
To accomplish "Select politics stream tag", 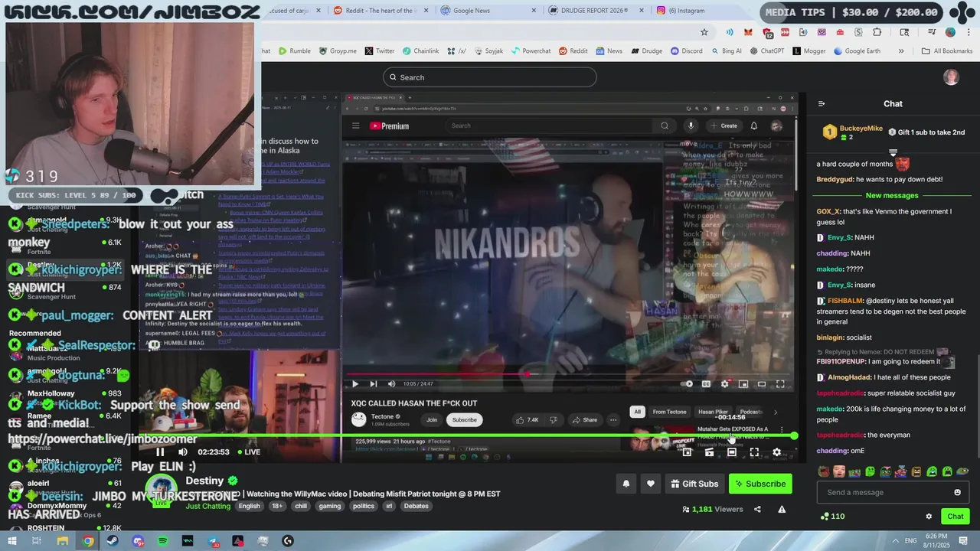I will coord(364,506).
